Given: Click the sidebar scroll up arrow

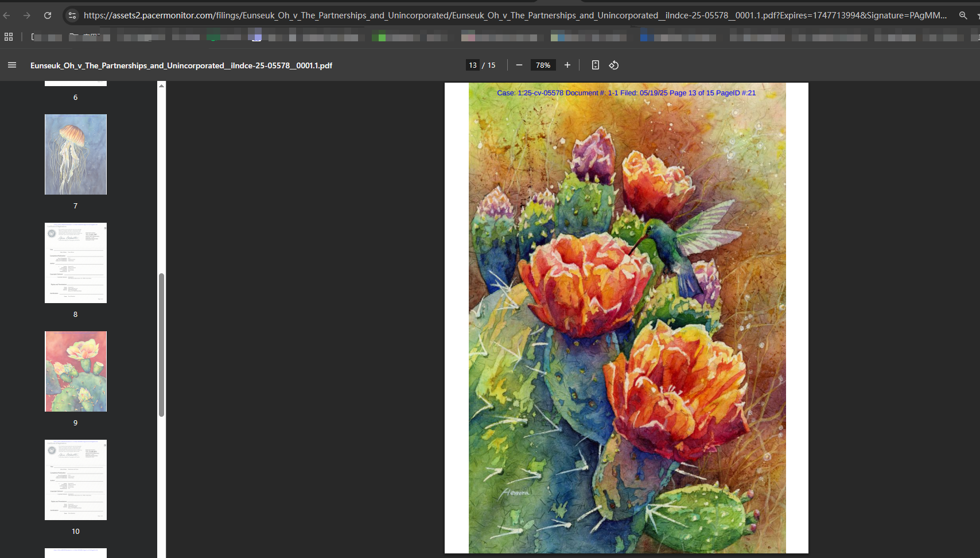Looking at the screenshot, I should pos(162,86).
